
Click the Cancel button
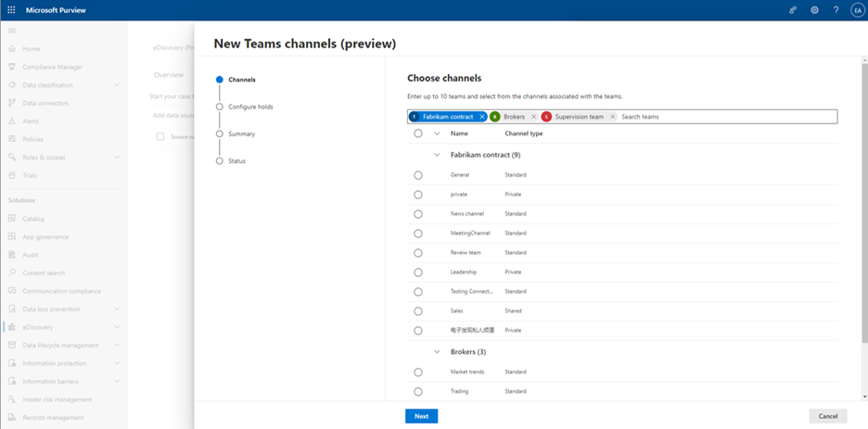pos(828,416)
